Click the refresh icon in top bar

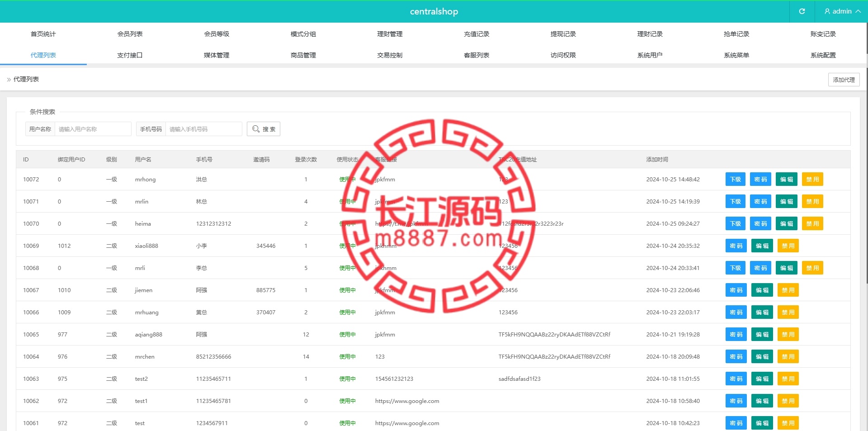(802, 11)
